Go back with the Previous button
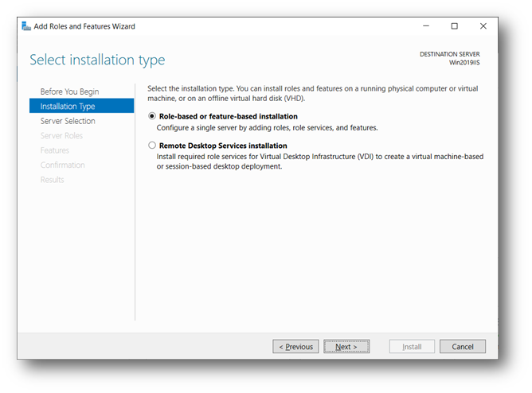The height and width of the screenshot is (393, 532). tap(295, 347)
